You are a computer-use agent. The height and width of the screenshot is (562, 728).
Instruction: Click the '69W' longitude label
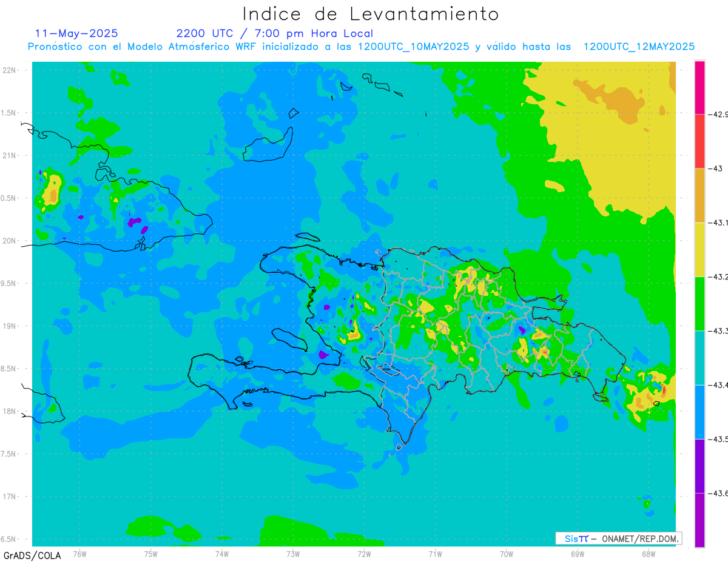(x=578, y=553)
